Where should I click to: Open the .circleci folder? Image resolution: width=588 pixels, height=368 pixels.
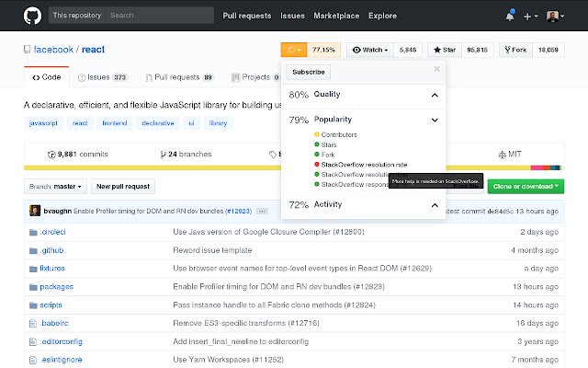52,232
